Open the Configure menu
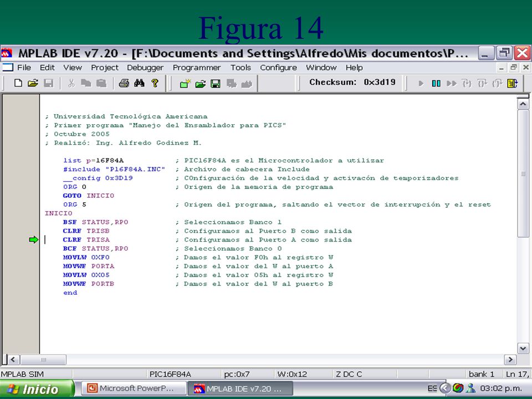Image resolution: width=532 pixels, height=399 pixels. coord(279,68)
